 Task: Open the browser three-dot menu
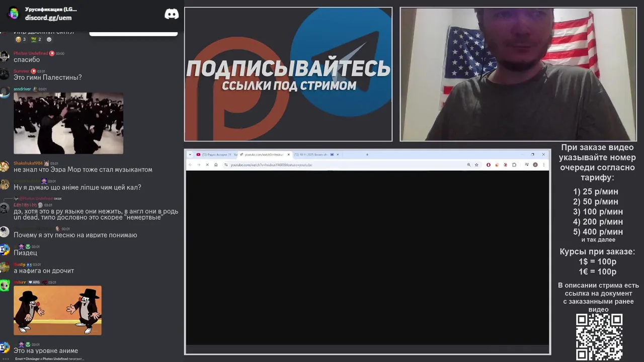(x=544, y=165)
